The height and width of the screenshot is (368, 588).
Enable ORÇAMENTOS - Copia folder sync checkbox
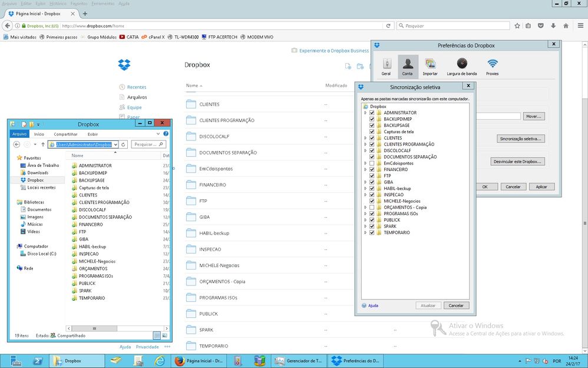point(372,208)
